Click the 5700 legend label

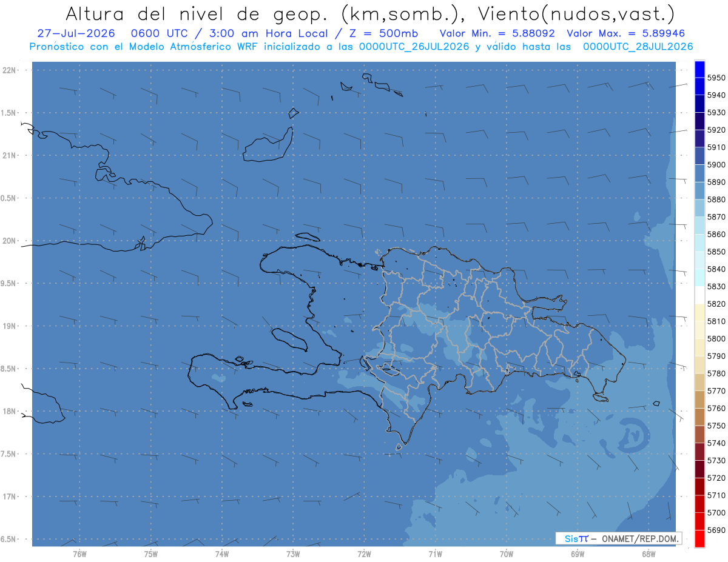716,512
